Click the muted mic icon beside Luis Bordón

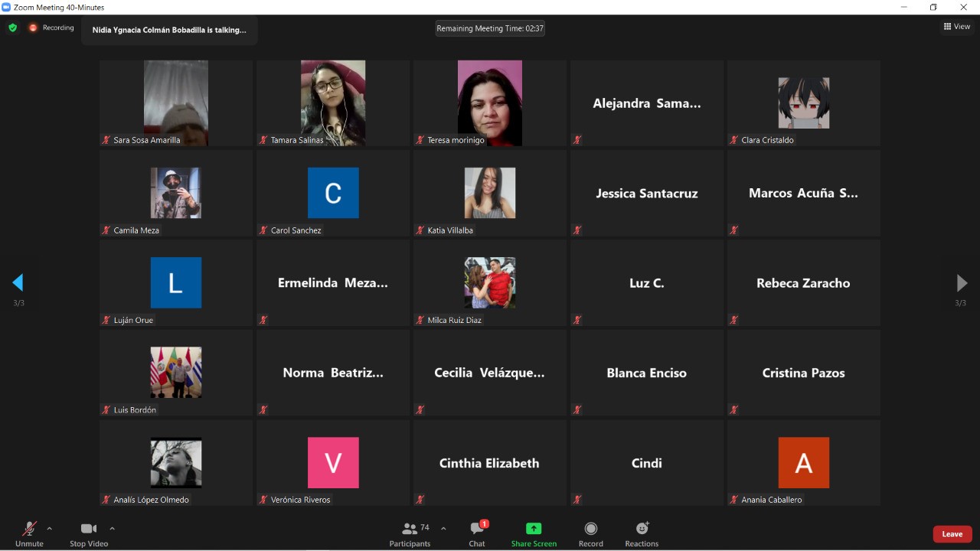106,410
